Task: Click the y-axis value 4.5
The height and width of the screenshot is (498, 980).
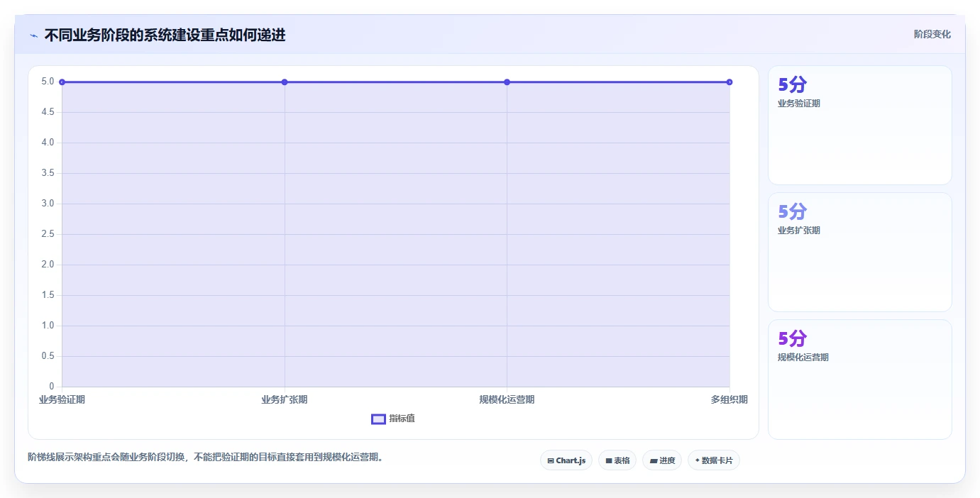Action: [48, 112]
